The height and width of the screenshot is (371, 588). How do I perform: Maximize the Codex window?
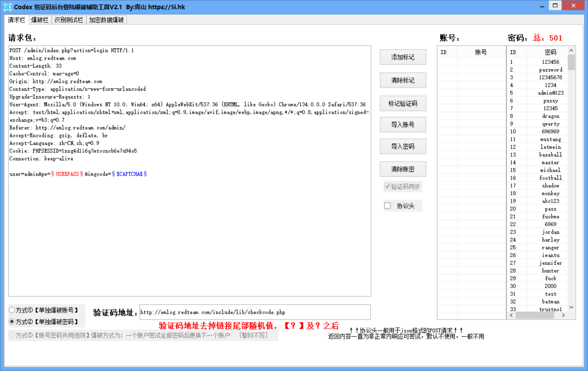tap(555, 5)
